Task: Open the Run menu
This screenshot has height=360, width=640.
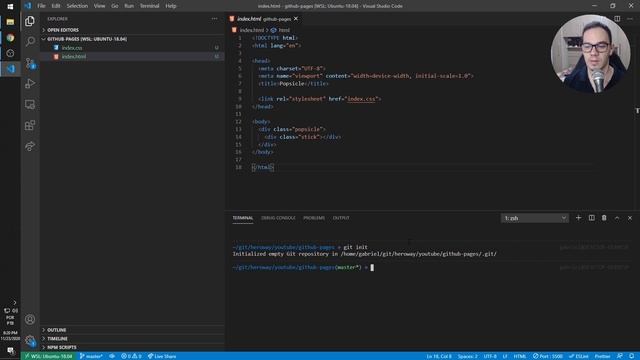Action: [129, 6]
